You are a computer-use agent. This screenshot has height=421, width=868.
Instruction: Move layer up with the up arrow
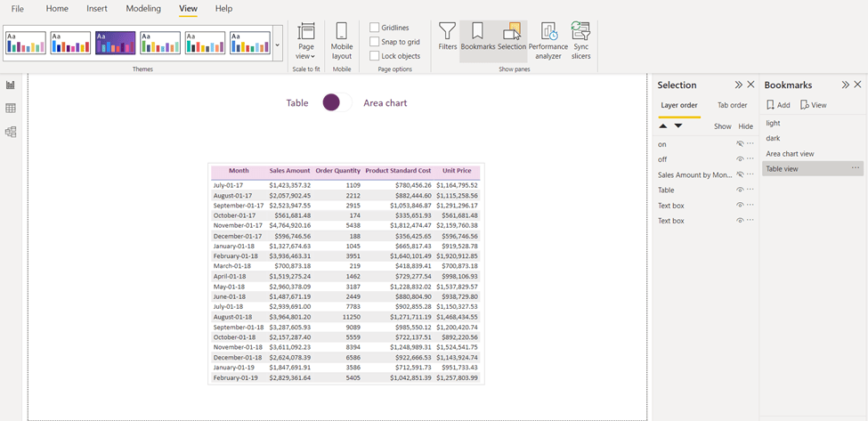pos(663,126)
